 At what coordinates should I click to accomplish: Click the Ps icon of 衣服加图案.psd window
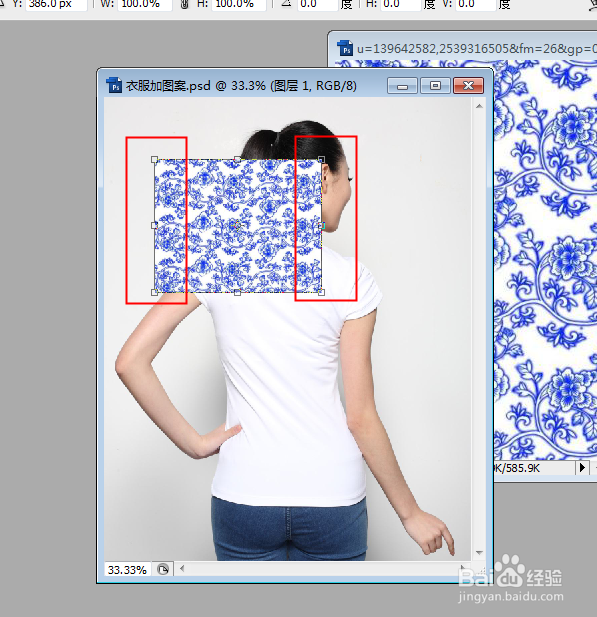click(114, 85)
